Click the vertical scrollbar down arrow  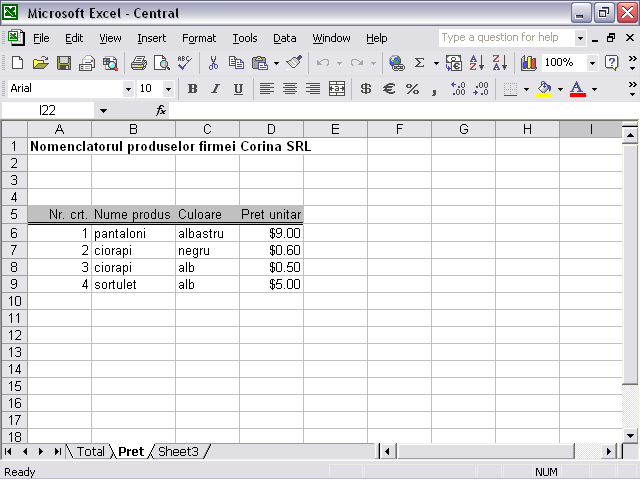pos(630,436)
